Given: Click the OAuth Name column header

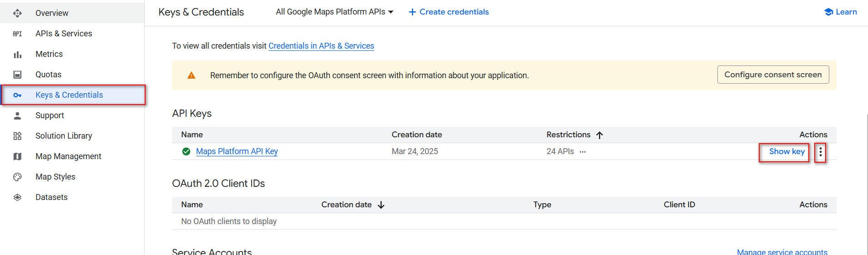Looking at the screenshot, I should [x=192, y=205].
